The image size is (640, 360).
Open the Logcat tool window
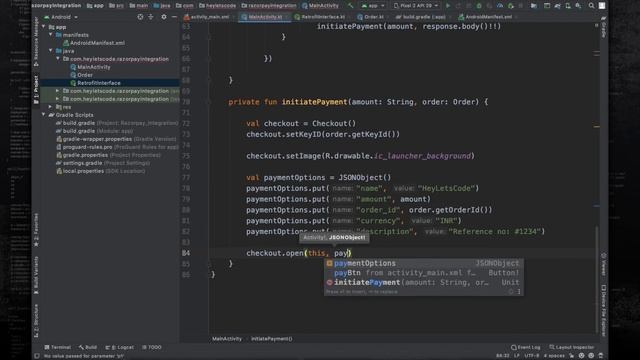(x=120, y=347)
